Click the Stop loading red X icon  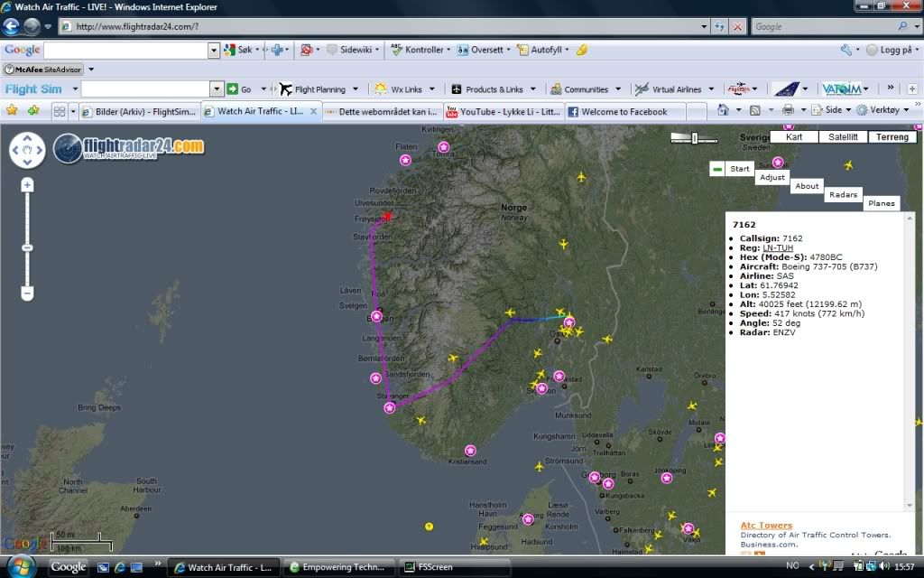[737, 26]
